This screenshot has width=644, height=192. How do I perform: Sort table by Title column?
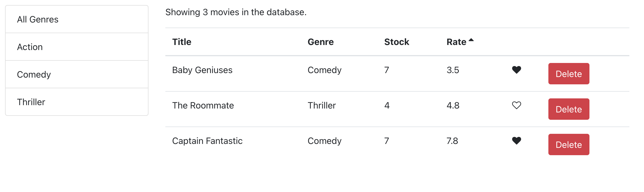pyautogui.click(x=182, y=42)
